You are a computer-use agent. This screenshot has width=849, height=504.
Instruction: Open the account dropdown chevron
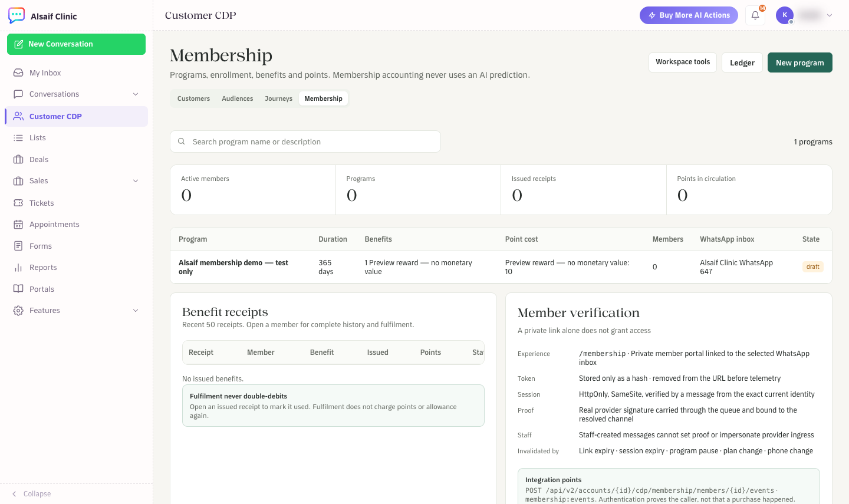(x=830, y=15)
